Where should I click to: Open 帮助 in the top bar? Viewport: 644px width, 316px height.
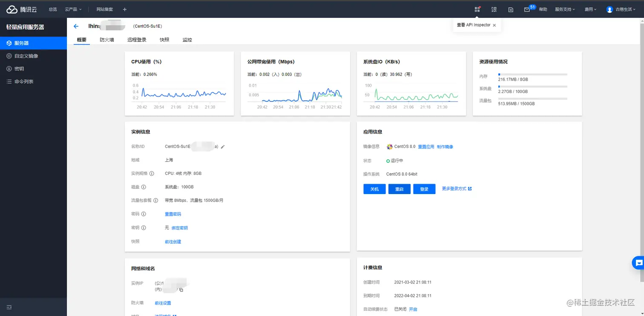pos(543,9)
